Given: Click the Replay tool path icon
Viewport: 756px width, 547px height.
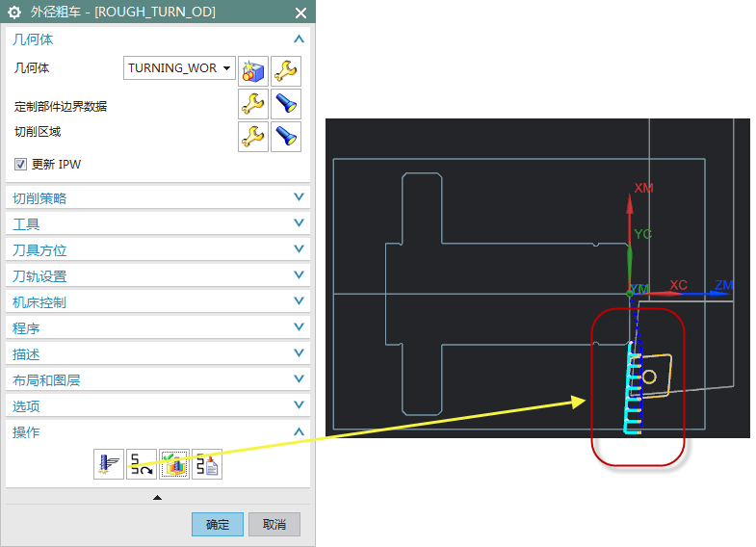Looking at the screenshot, I should (142, 464).
